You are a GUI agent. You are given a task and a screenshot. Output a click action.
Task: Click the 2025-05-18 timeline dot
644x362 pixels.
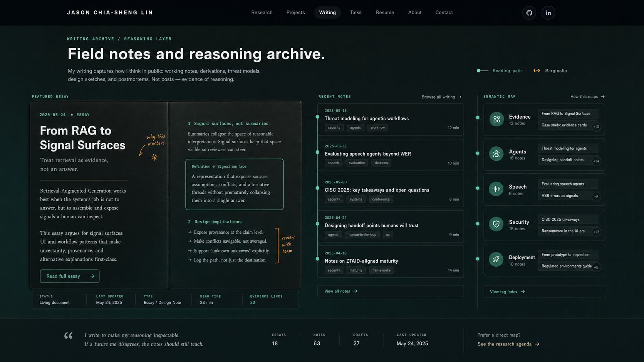click(x=317, y=117)
